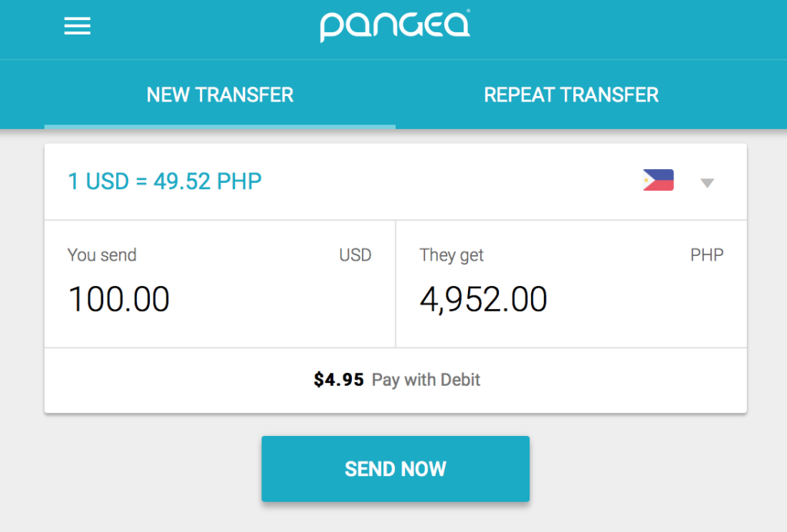Image resolution: width=787 pixels, height=532 pixels.
Task: Open the Repeat Transfer tab
Action: point(571,95)
